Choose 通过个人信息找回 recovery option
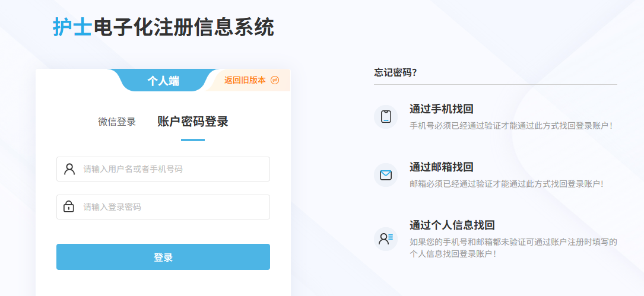The width and height of the screenshot is (644, 296). (x=452, y=225)
